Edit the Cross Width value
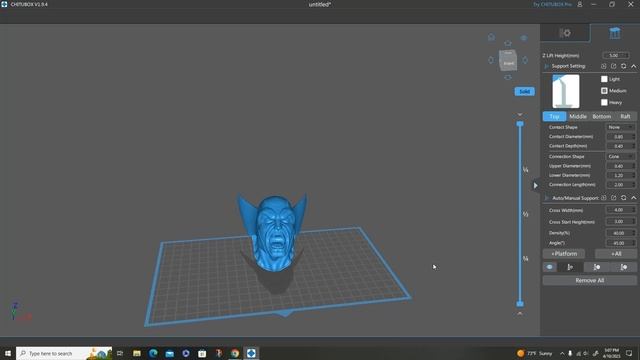640x360 pixels. pyautogui.click(x=620, y=210)
